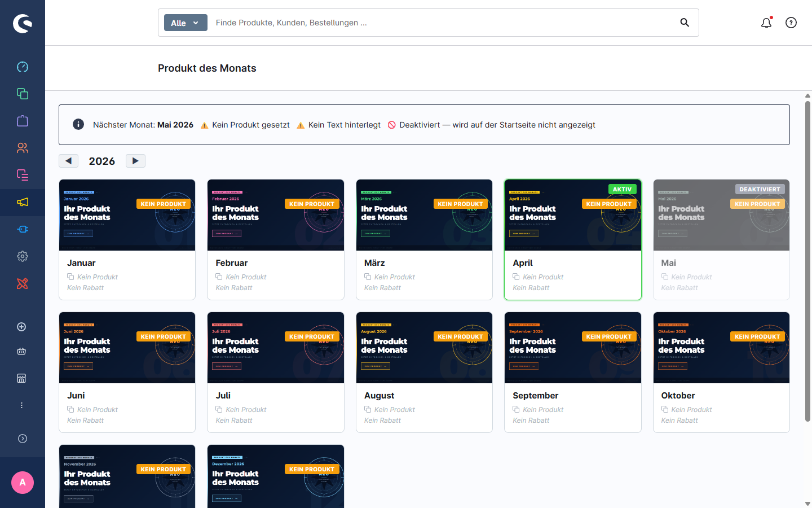Collapse the sidebar with the chevron circle
Image resolution: width=812 pixels, height=508 pixels.
pyautogui.click(x=22, y=438)
